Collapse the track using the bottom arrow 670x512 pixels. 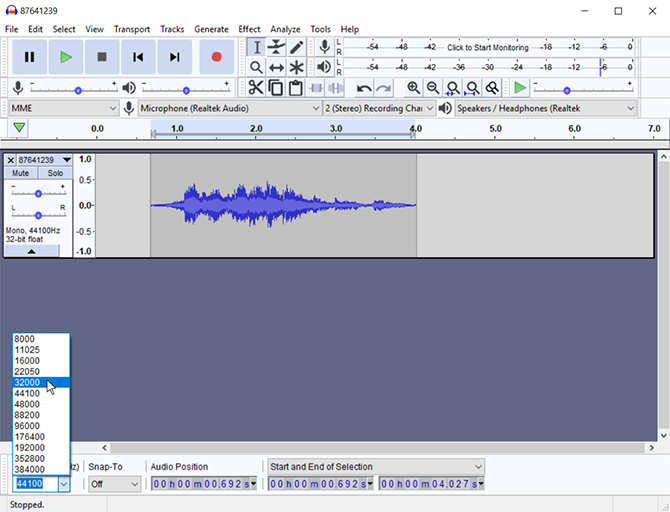click(30, 252)
